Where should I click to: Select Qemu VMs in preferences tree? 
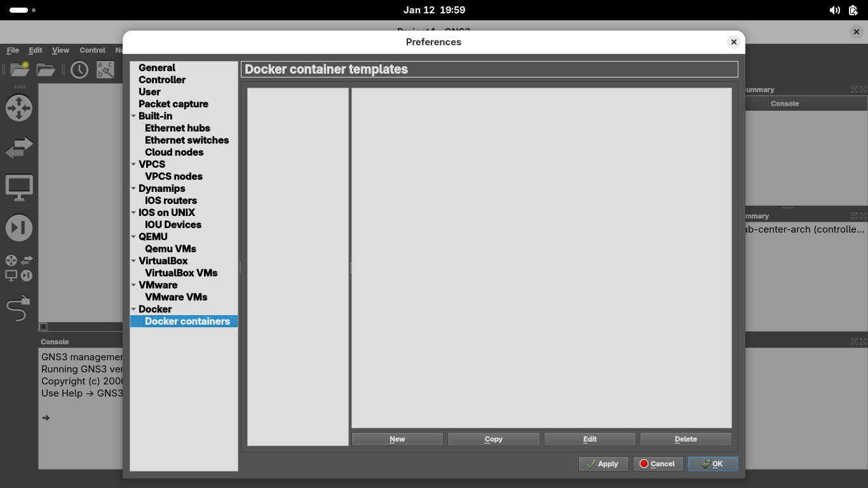point(170,249)
